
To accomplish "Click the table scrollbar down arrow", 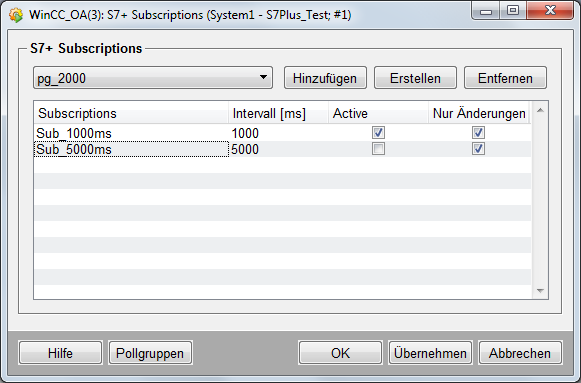I will click(540, 291).
